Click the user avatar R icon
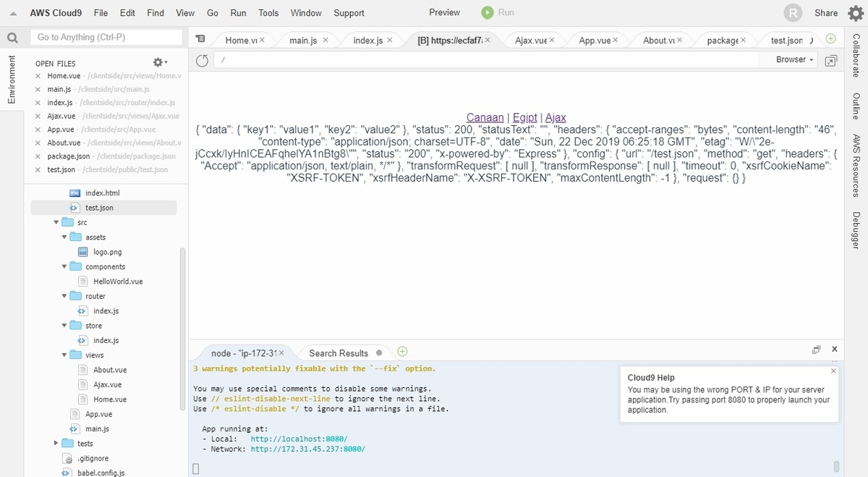Viewport: 868px width, 477px height. [x=793, y=13]
